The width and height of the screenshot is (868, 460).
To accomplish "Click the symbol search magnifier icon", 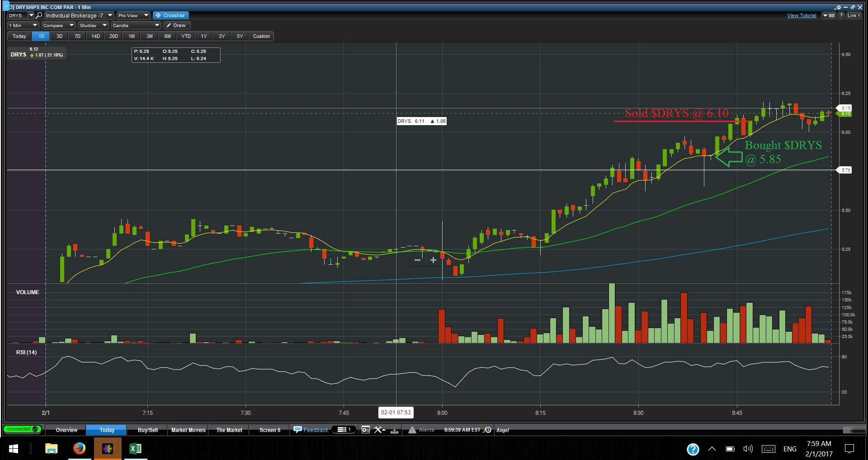I will [x=39, y=15].
